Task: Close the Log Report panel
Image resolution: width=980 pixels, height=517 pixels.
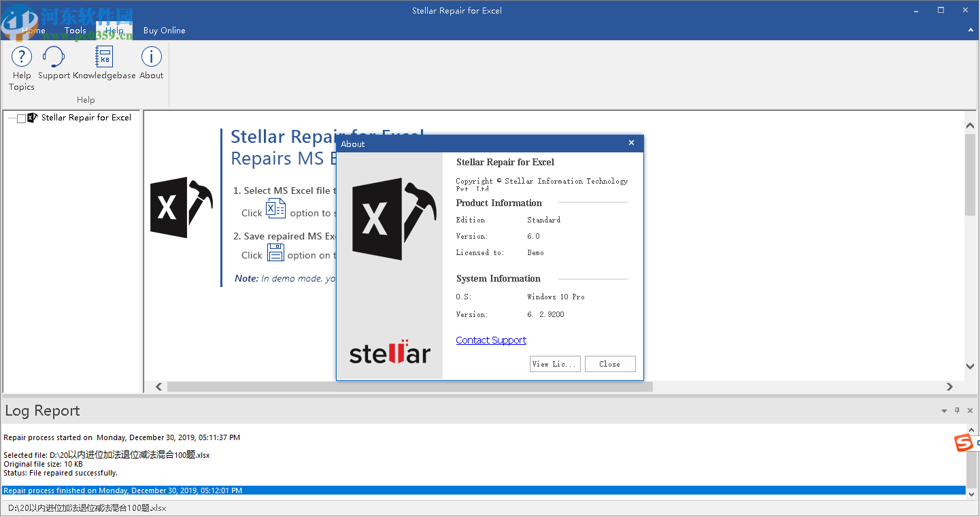Action: [969, 410]
